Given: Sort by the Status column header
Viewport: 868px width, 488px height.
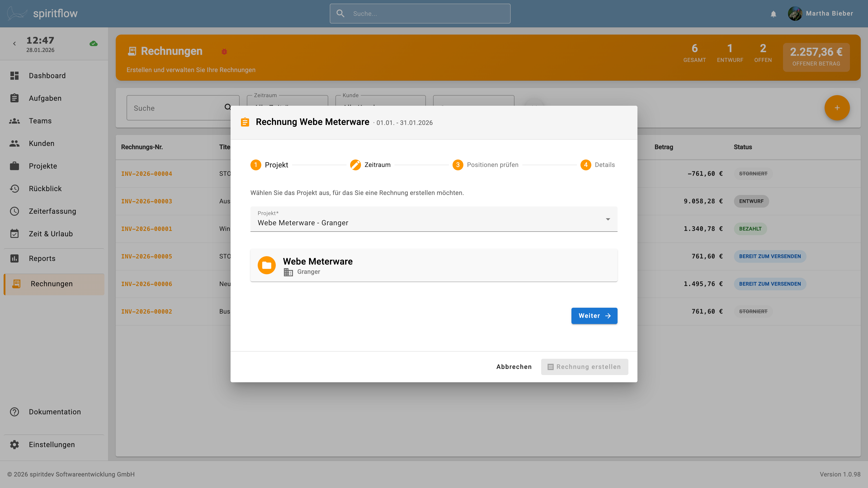Looking at the screenshot, I should click(x=743, y=147).
